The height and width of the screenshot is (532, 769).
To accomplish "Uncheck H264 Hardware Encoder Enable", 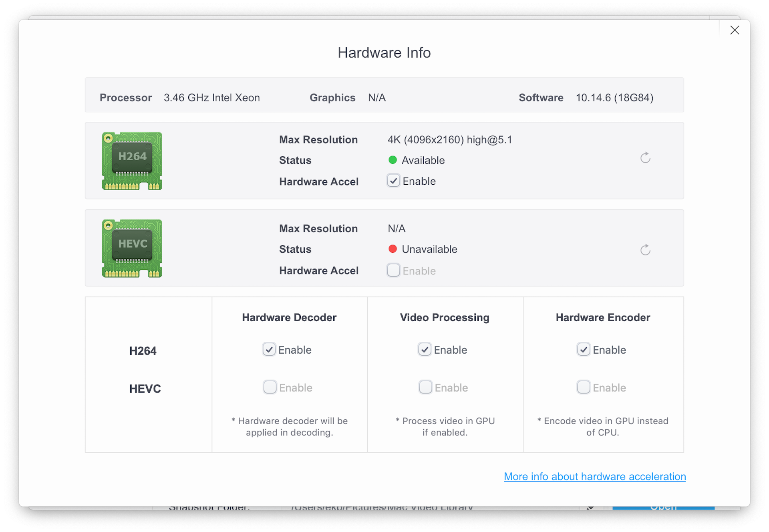I will 583,350.
